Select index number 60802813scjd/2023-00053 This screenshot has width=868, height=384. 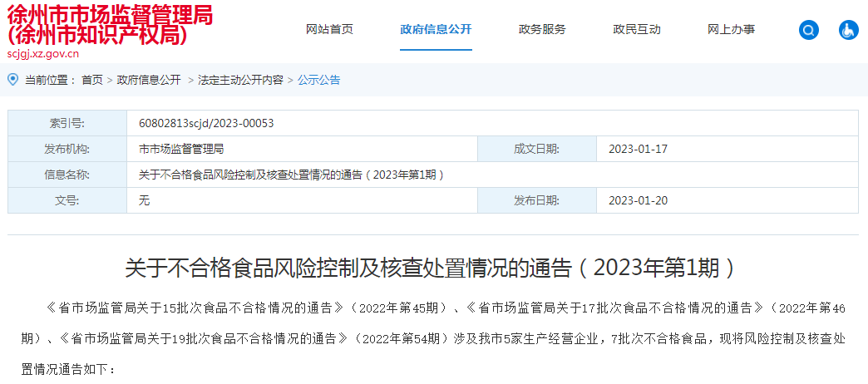click(x=206, y=123)
